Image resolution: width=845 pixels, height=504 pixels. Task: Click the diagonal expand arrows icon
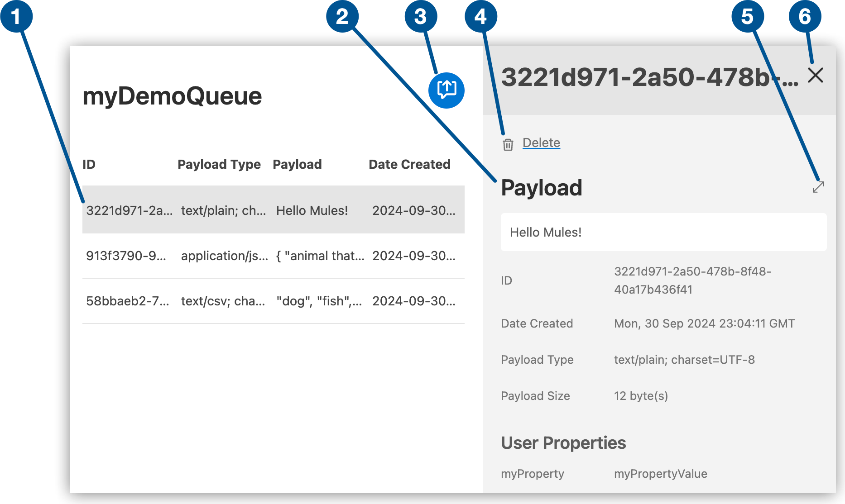(x=818, y=187)
